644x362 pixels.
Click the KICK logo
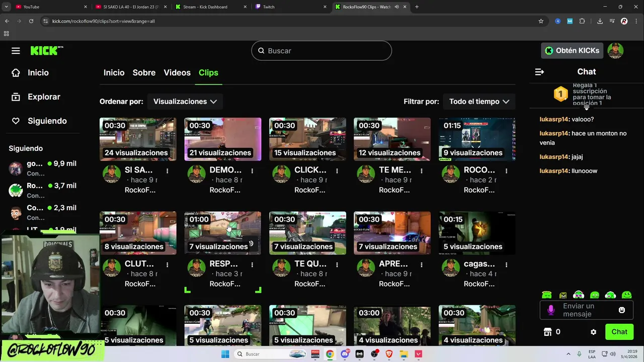[47, 50]
